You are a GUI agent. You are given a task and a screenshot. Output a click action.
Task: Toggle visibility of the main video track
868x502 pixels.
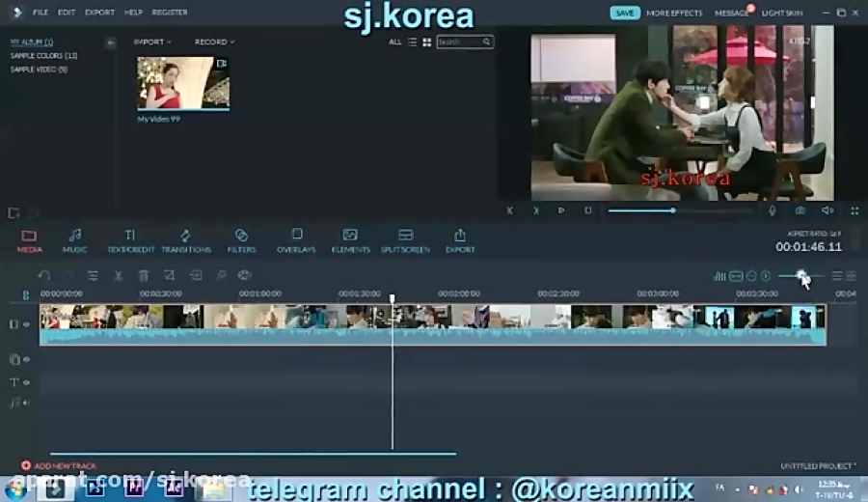(x=26, y=324)
